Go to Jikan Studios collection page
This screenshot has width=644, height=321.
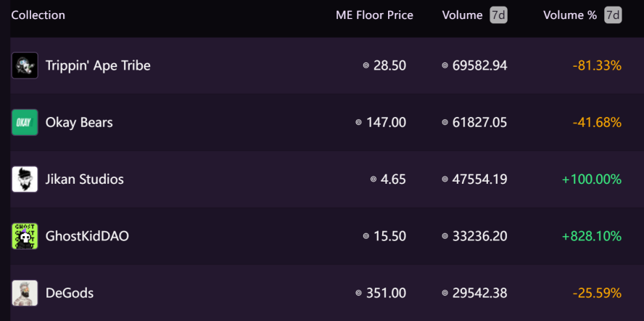[84, 179]
